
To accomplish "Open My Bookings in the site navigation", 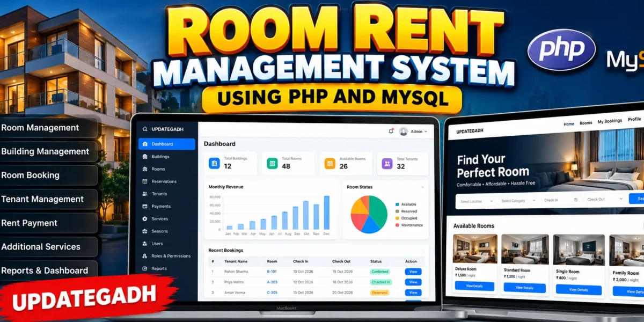I will point(609,121).
